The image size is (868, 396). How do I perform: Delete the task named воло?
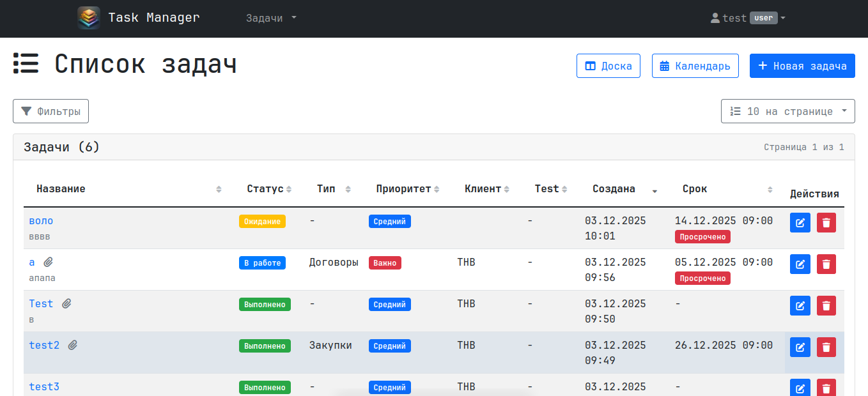coord(826,222)
